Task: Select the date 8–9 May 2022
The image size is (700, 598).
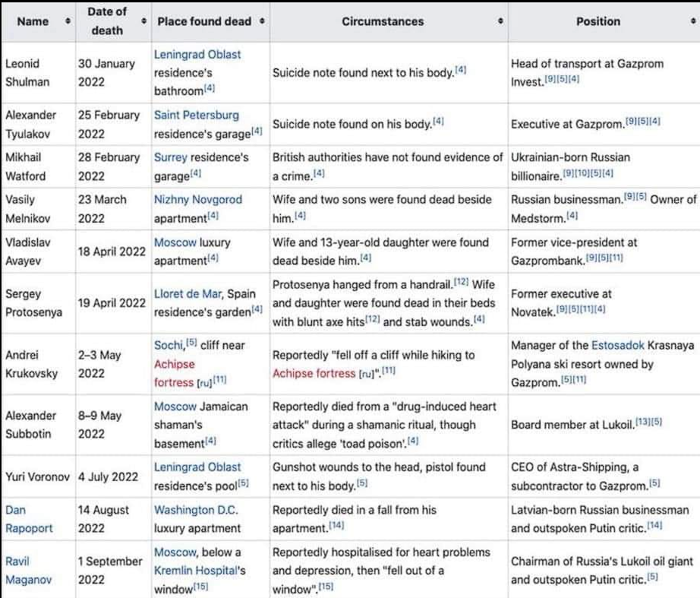Action: point(99,425)
